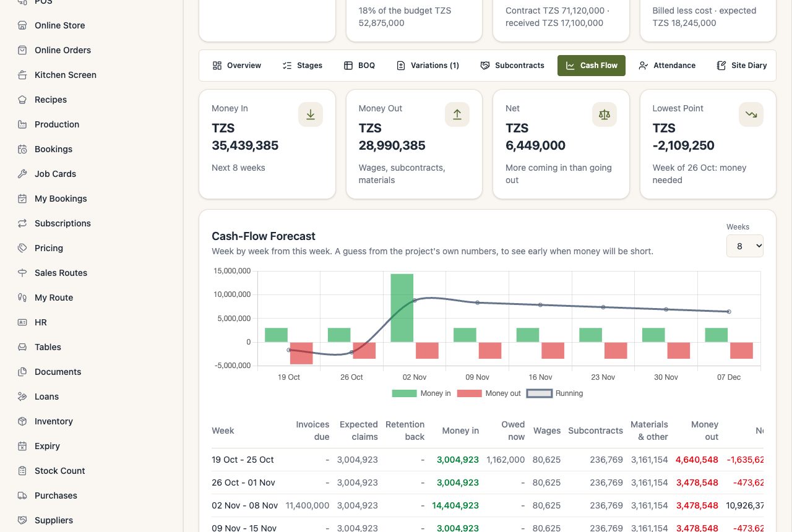This screenshot has width=792, height=532.
Task: Select the Cash Flow tab
Action: [592, 66]
